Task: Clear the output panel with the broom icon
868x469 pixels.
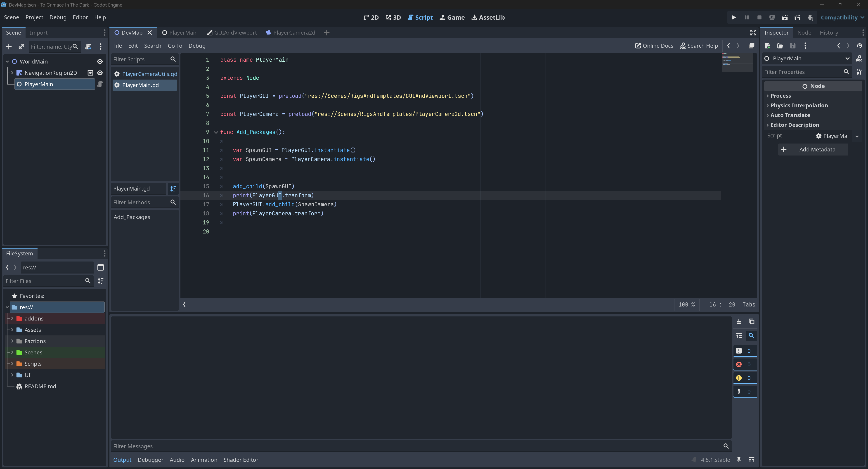Action: (739, 321)
